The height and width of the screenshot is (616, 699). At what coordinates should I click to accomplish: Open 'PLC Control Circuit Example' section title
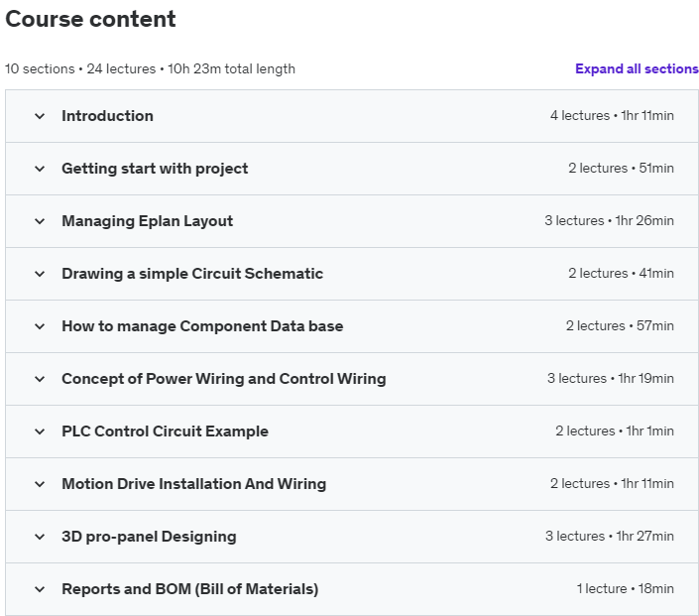(165, 431)
